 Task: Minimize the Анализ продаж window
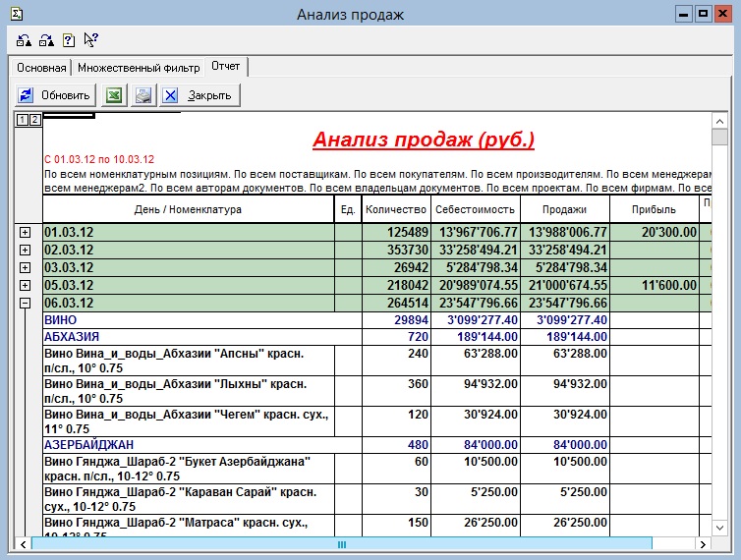683,14
